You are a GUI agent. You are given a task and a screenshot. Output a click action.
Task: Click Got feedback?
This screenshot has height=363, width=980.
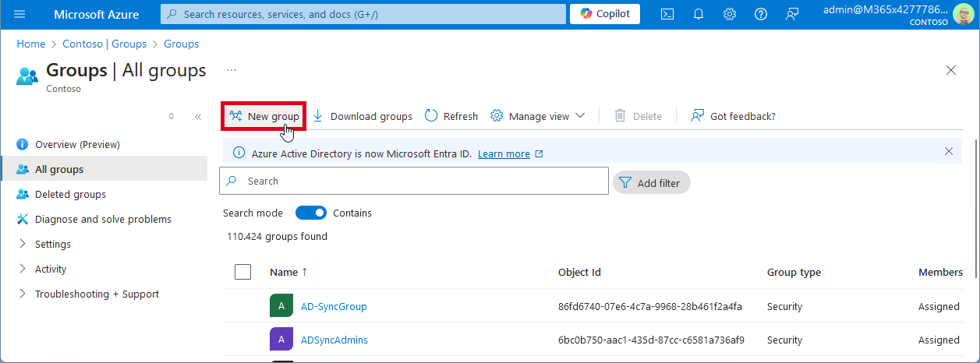tap(734, 116)
